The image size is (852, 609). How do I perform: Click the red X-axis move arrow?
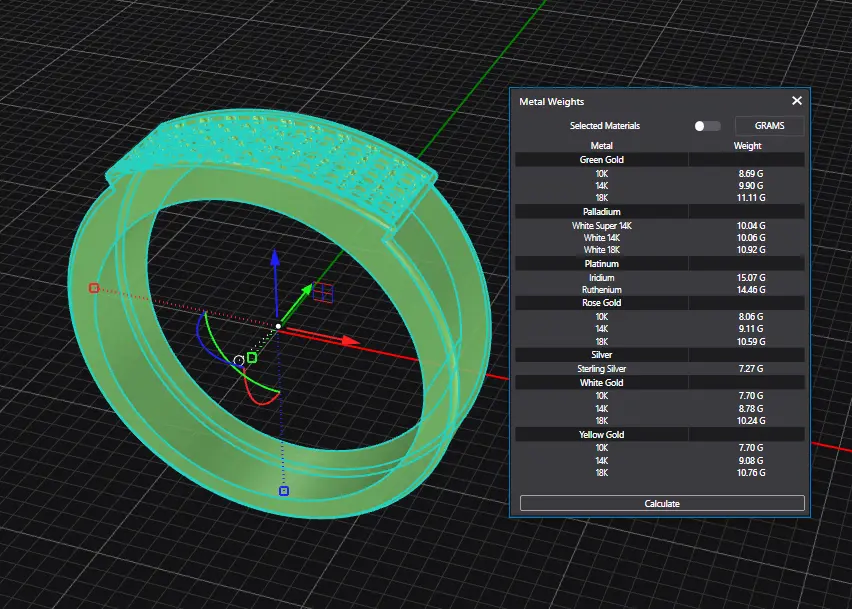click(346, 341)
